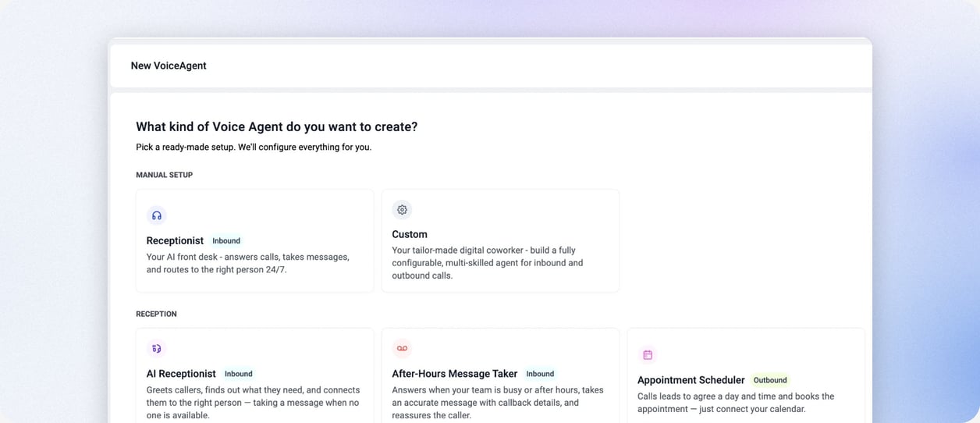Click 'Pick a ready-made setup' subtitle
The width and height of the screenshot is (980, 423).
tap(254, 147)
